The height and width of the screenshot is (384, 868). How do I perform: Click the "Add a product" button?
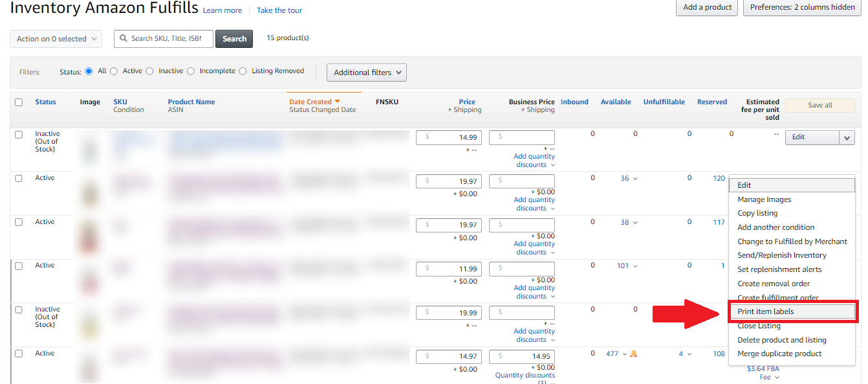coord(706,8)
